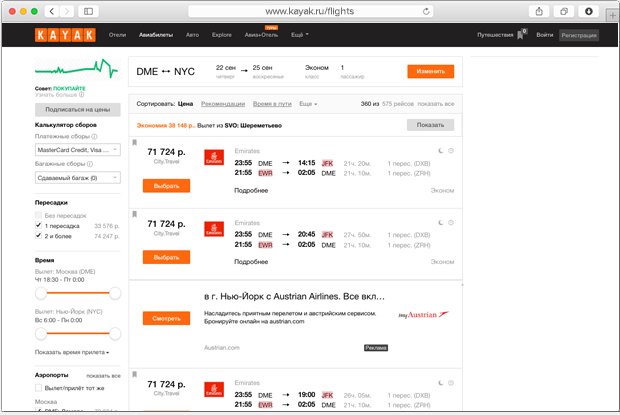This screenshot has width=620, height=415.
Task: Sort by Время в пути
Action: point(272,104)
